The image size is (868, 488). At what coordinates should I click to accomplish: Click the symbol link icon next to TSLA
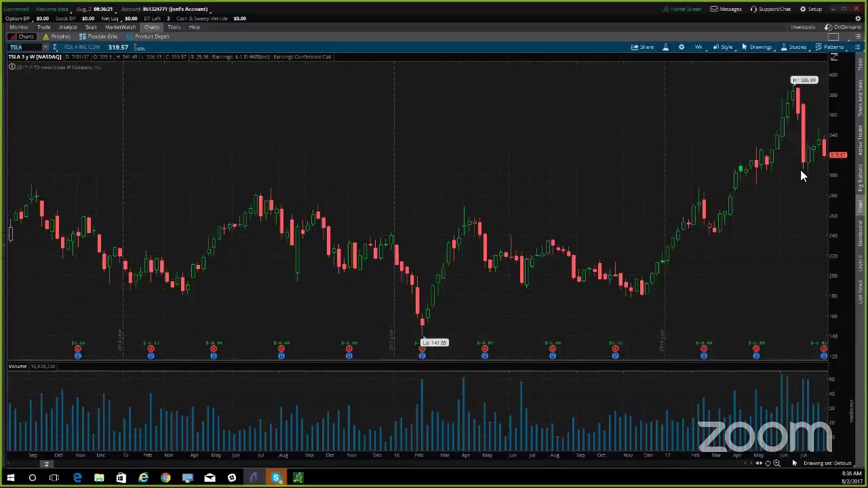(x=55, y=47)
